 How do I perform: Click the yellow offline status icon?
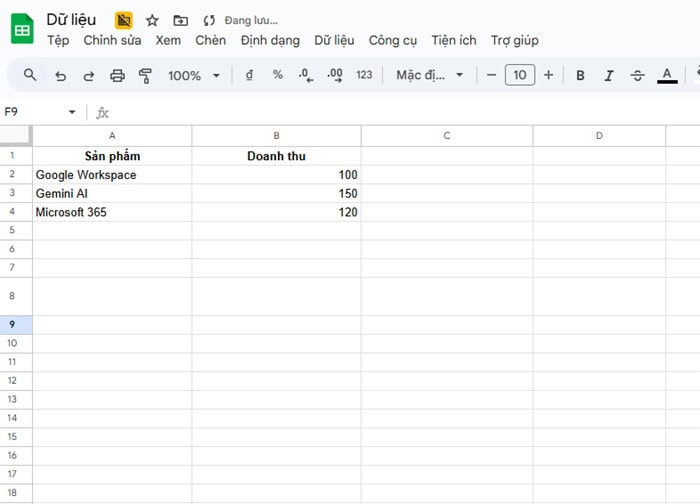(124, 21)
